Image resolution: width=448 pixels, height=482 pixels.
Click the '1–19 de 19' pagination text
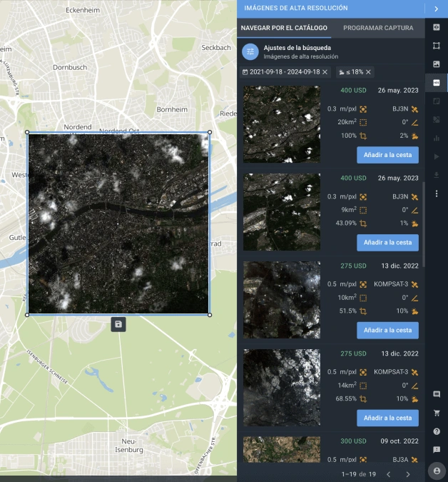pyautogui.click(x=359, y=474)
